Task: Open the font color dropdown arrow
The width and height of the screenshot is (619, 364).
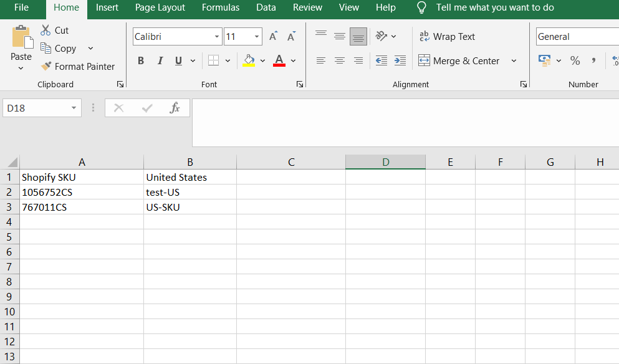Action: pyautogui.click(x=294, y=61)
